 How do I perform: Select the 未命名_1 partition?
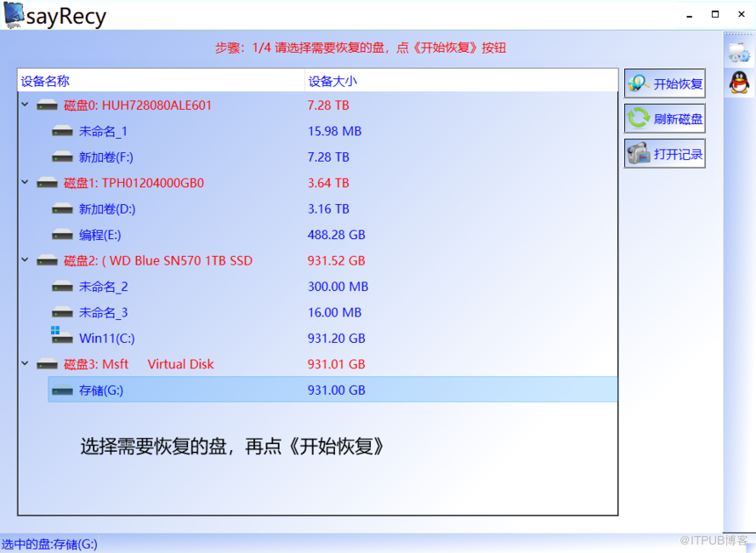click(103, 131)
